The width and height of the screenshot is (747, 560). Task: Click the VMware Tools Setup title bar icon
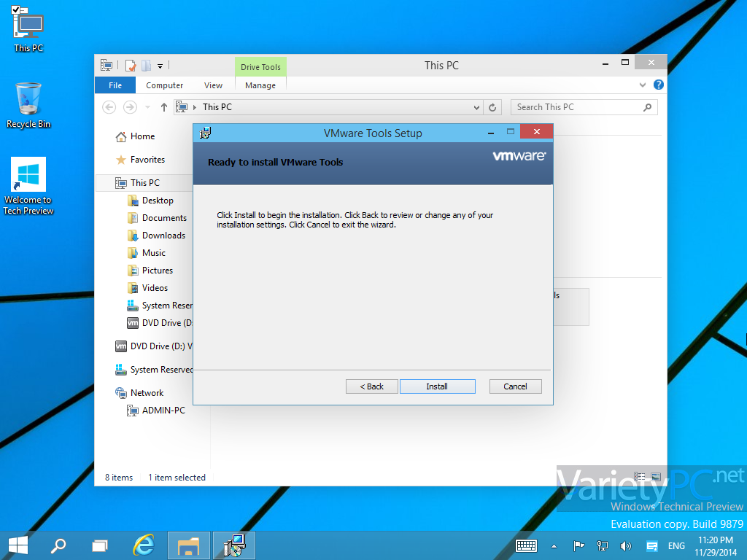[x=205, y=133]
